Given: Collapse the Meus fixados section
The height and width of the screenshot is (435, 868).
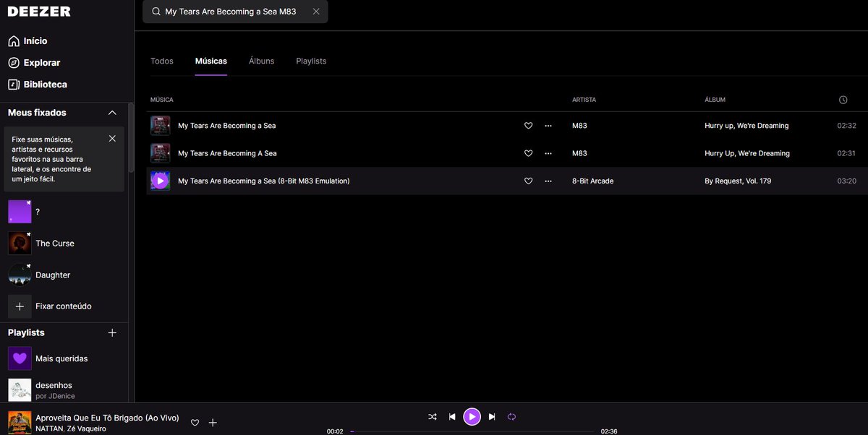Looking at the screenshot, I should point(112,113).
